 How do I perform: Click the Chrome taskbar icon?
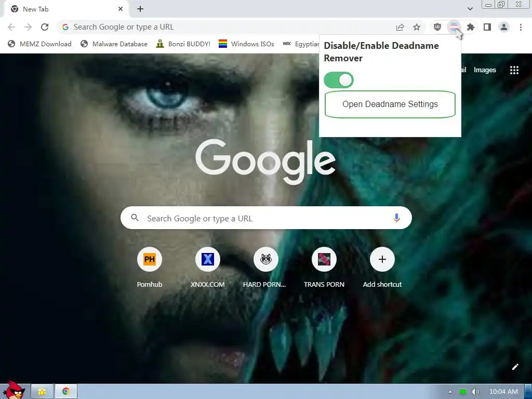tap(66, 392)
